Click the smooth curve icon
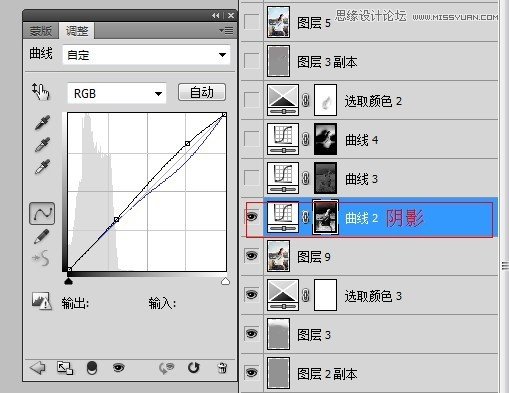Viewport: 509px width, 393px height. (41, 258)
